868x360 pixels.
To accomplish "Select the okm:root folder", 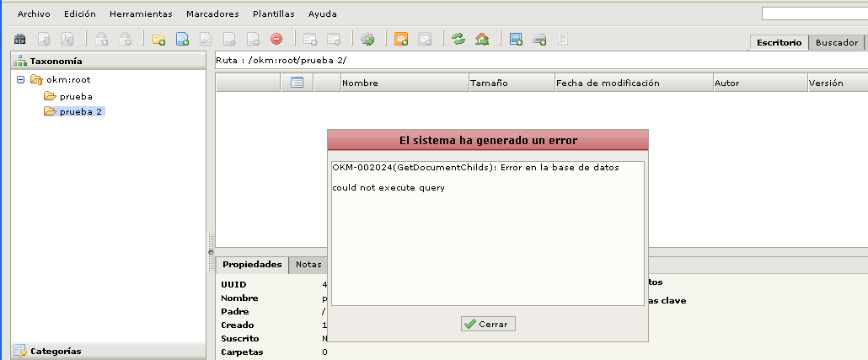I will point(68,80).
